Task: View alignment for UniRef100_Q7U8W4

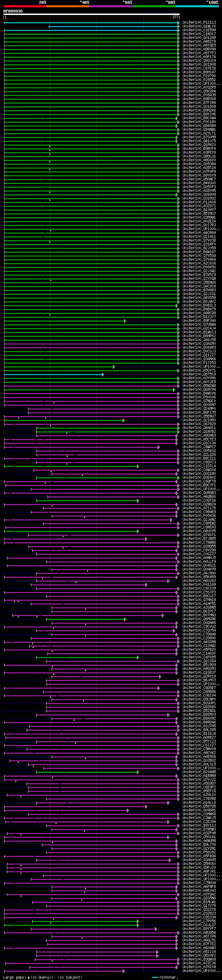Action: coord(199,324)
